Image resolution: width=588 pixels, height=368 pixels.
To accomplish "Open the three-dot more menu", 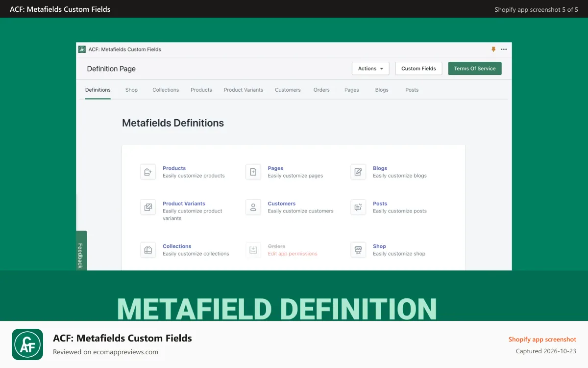I will (504, 49).
